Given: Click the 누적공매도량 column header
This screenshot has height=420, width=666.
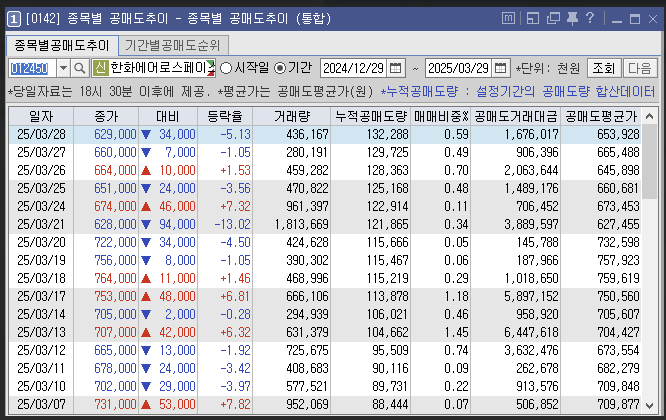Looking at the screenshot, I should pos(371,116).
